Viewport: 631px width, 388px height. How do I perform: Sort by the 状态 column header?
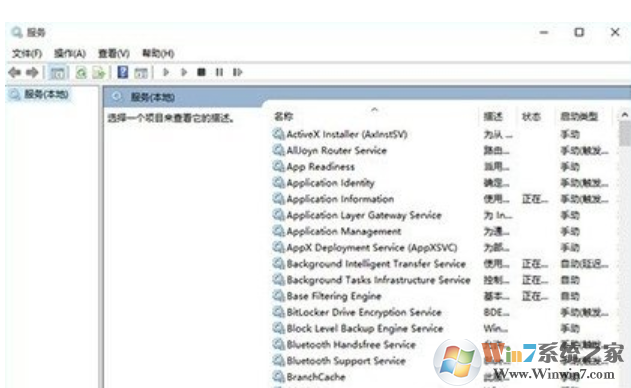click(x=531, y=117)
